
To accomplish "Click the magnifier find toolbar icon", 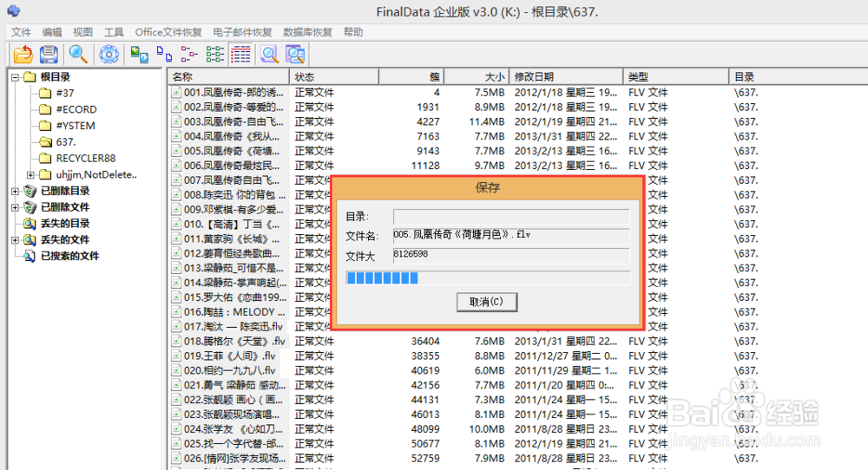I will click(x=77, y=54).
